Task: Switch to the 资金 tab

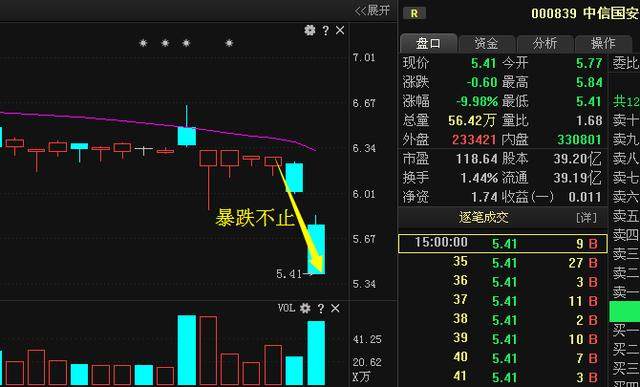Action: coord(487,43)
